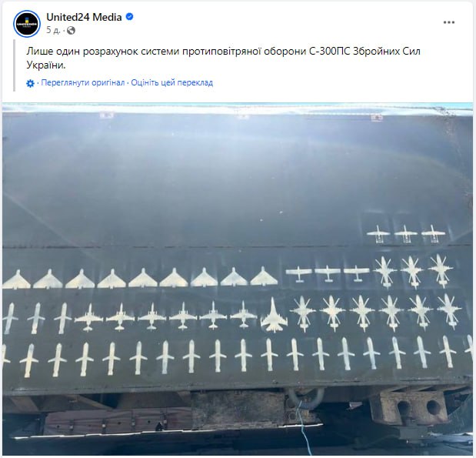Click the helicopter silhouette right of the fighter jet
This screenshot has width=476, height=458.
pyautogui.click(x=304, y=313)
